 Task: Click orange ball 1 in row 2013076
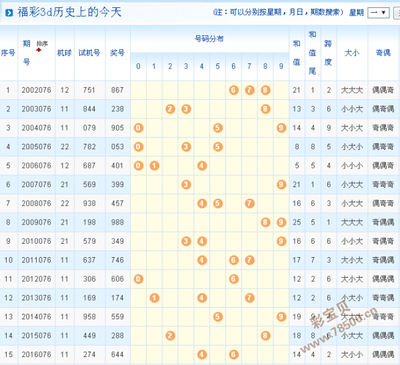154,298
